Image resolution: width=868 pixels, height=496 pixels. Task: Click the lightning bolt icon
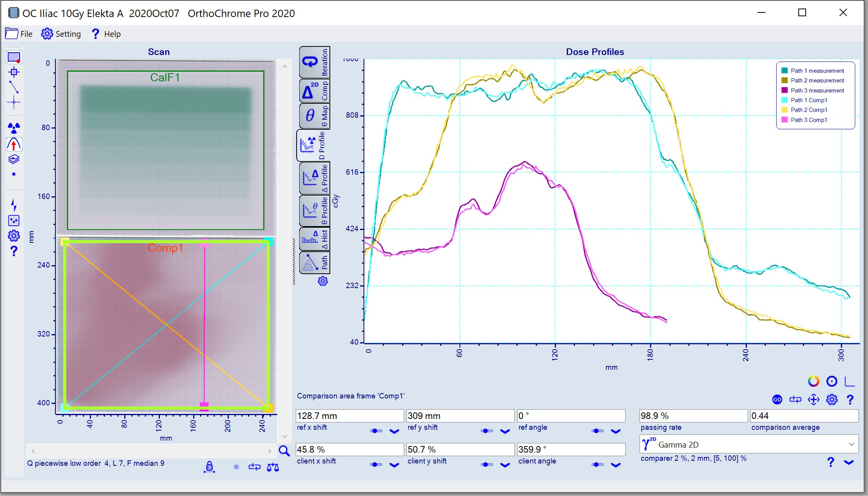[x=14, y=205]
